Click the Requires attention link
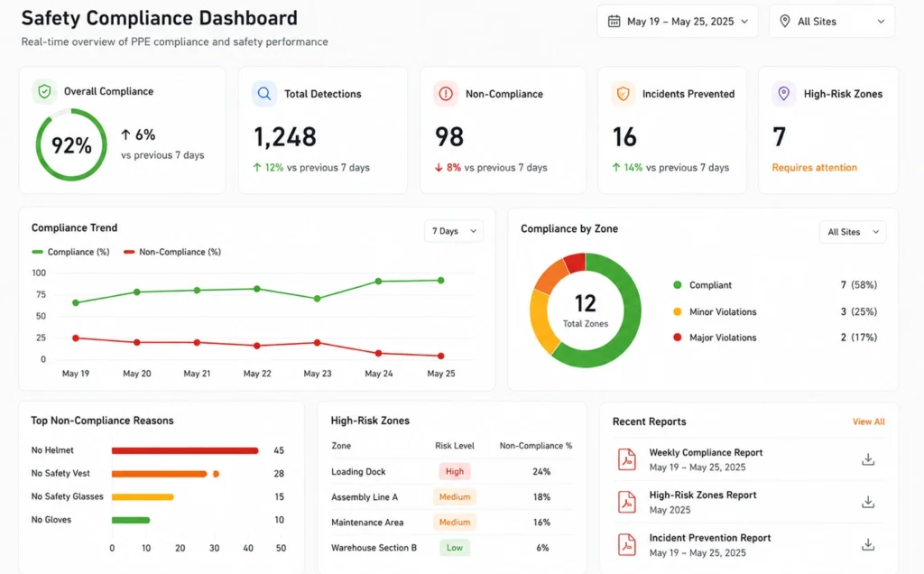This screenshot has height=574, width=924. pos(815,167)
